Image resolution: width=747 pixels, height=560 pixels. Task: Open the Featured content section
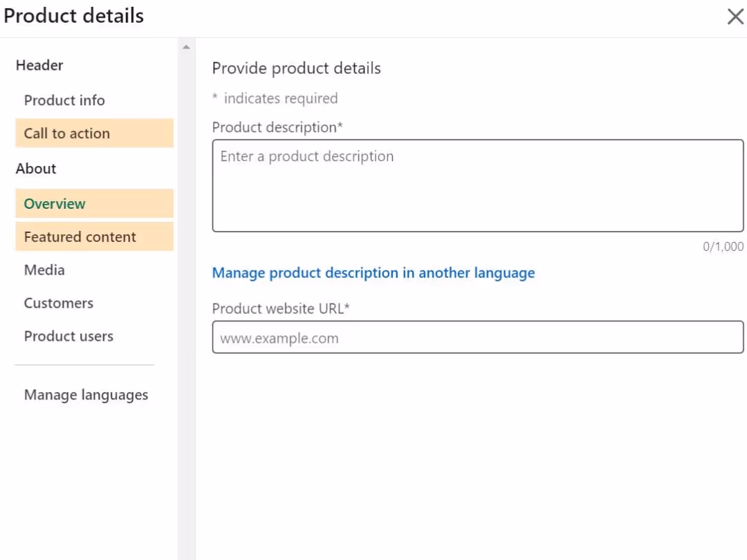[x=80, y=236]
